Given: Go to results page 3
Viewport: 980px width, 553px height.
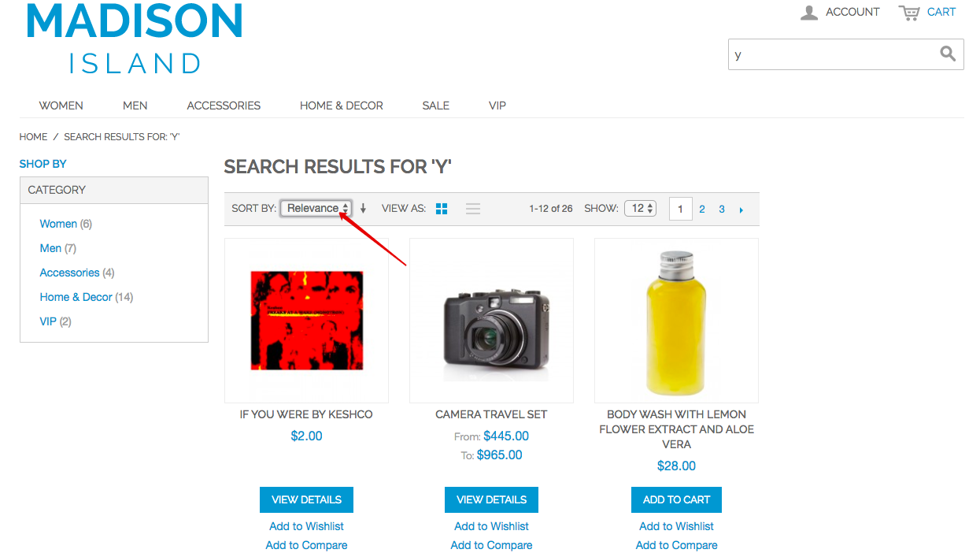Looking at the screenshot, I should coord(722,209).
